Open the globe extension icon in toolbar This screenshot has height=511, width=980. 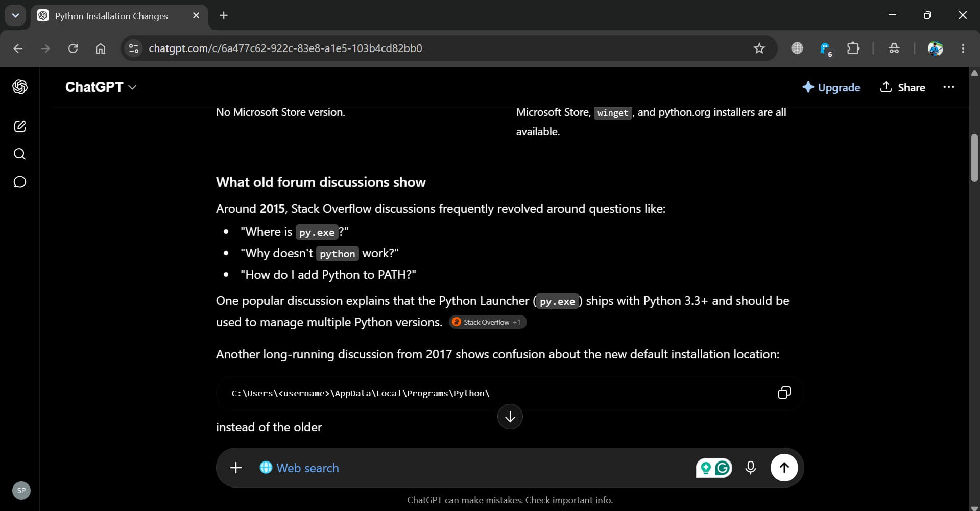797,48
